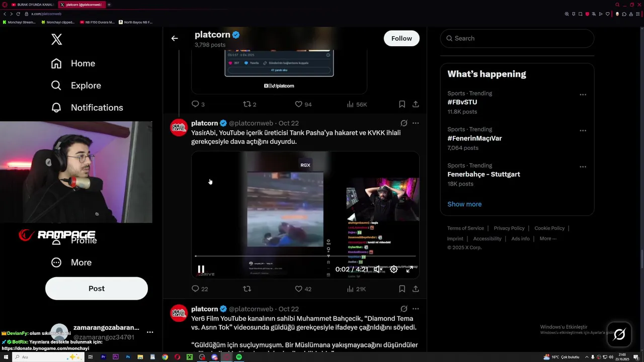Open Grok icon on Yer6 Film post
The height and width of the screenshot is (362, 644).
pyautogui.click(x=404, y=309)
